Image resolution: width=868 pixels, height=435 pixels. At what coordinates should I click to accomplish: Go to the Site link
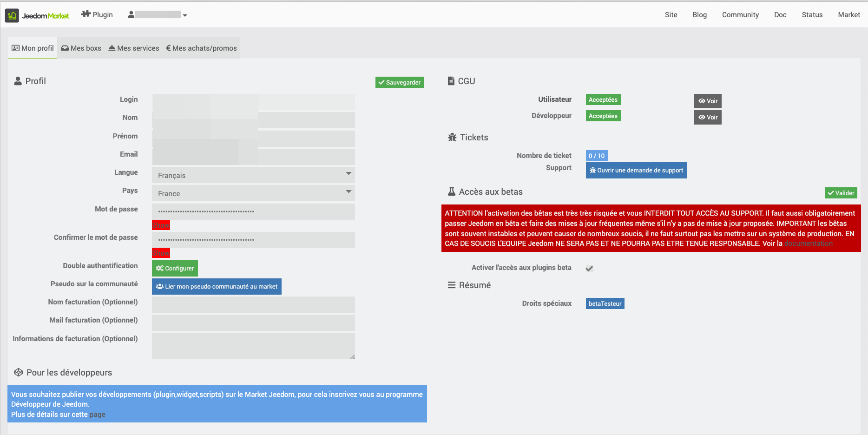671,15
